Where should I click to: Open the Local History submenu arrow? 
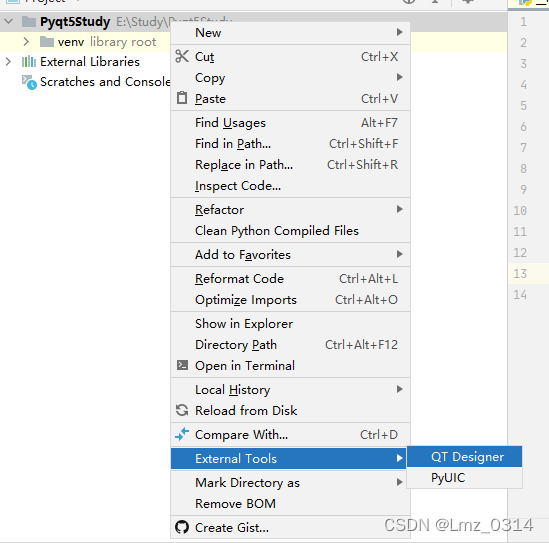point(399,389)
